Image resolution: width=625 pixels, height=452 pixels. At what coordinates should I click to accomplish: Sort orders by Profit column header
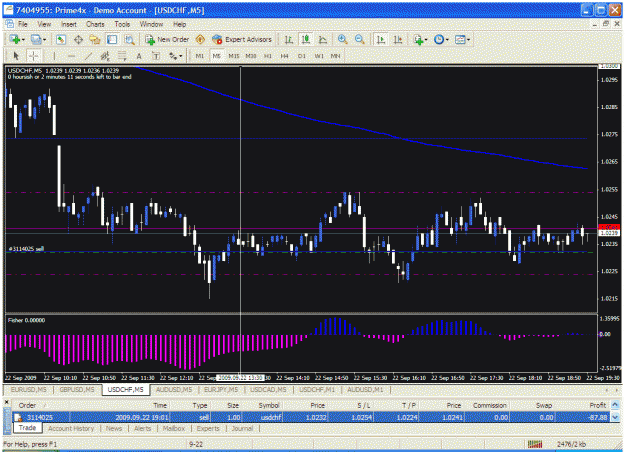597,405
